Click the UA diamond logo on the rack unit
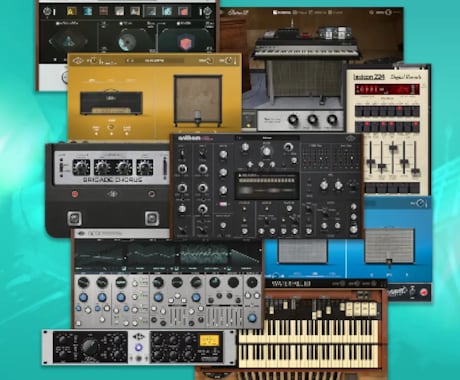Image resolution: width=460 pixels, height=380 pixels. (138, 337)
